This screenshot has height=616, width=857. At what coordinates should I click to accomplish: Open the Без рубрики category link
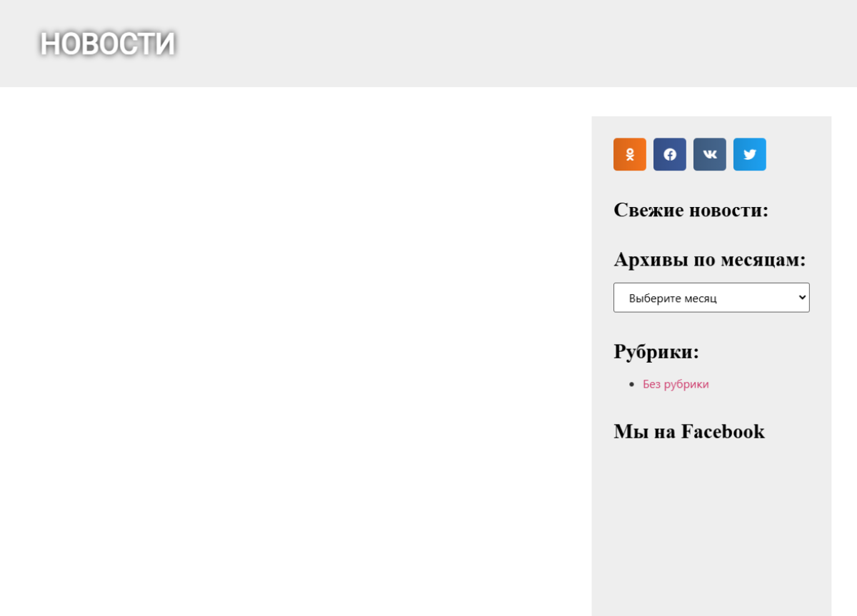click(676, 384)
